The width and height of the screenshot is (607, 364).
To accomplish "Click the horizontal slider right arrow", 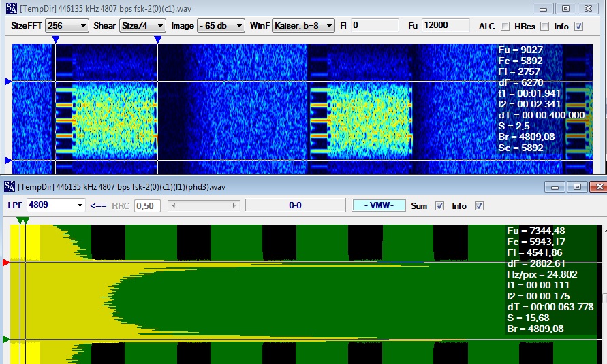I will click(234, 206).
